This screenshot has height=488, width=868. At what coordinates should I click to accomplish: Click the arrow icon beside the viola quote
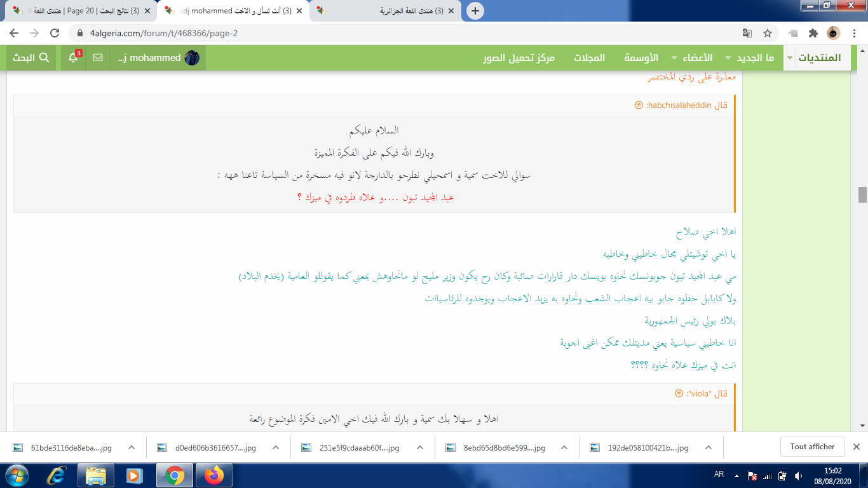pos(679,393)
